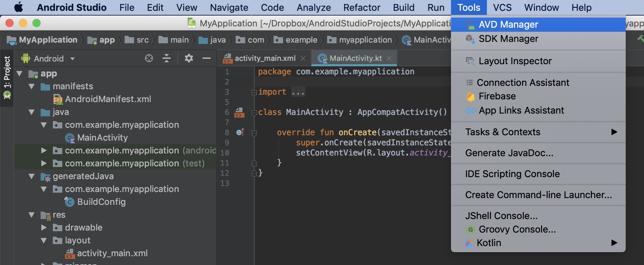Screen dimensions: 644x265
Task: Click the Scroll from Source target icon
Action: click(x=149, y=58)
